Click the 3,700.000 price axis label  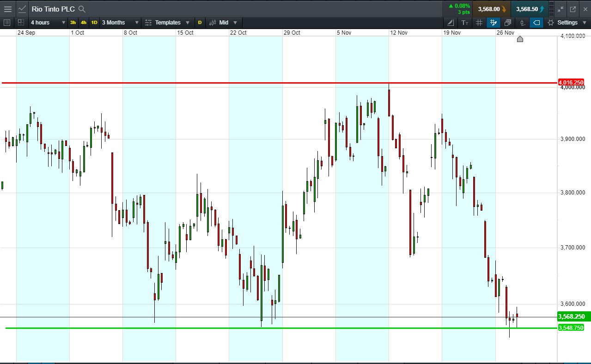[572, 248]
